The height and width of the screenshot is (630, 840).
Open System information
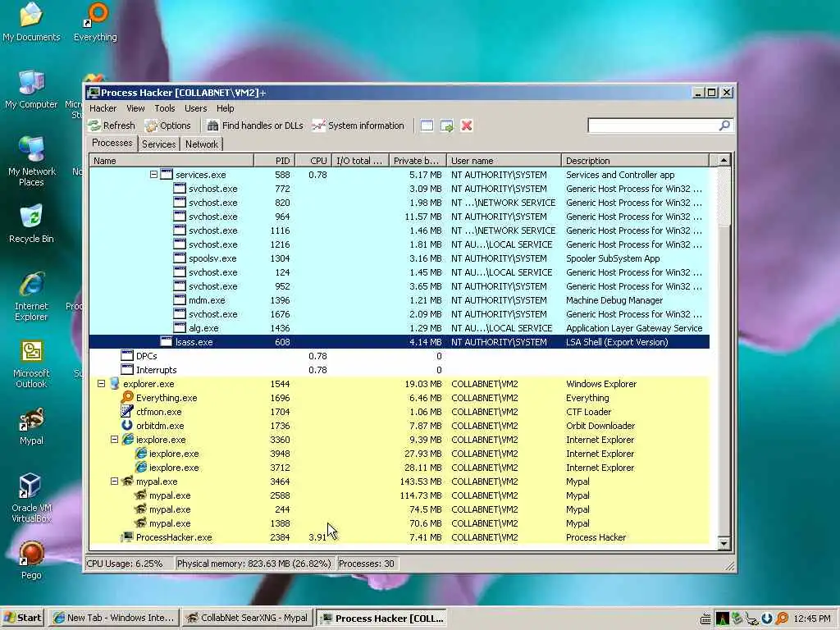click(x=358, y=126)
